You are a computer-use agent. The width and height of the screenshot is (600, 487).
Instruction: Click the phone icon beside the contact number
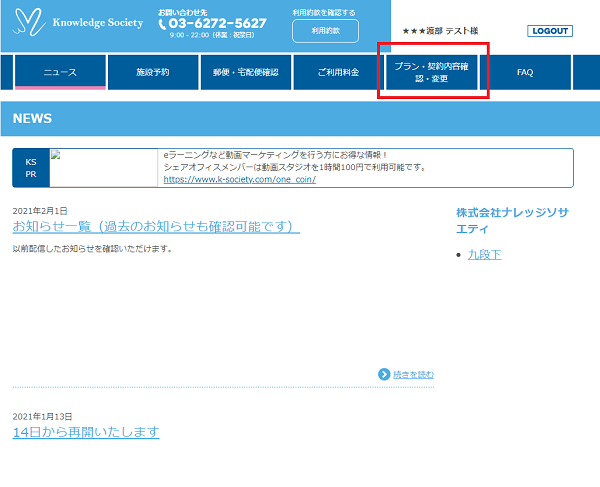(x=162, y=24)
